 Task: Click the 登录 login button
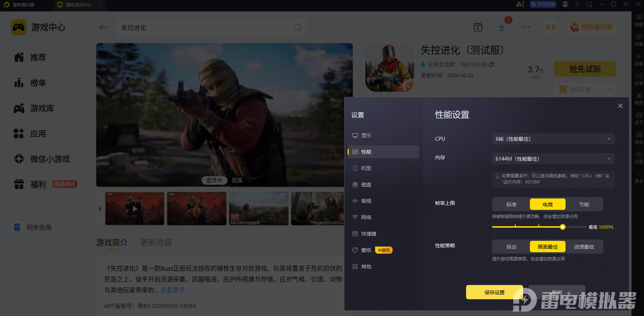(x=551, y=27)
